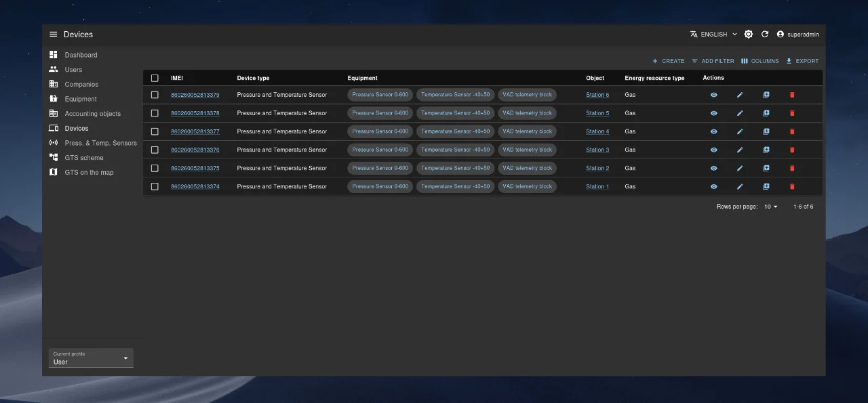Viewport: 868px width, 403px height.
Task: Open Press. & Temp. Sensors sidebar item
Action: [x=100, y=143]
